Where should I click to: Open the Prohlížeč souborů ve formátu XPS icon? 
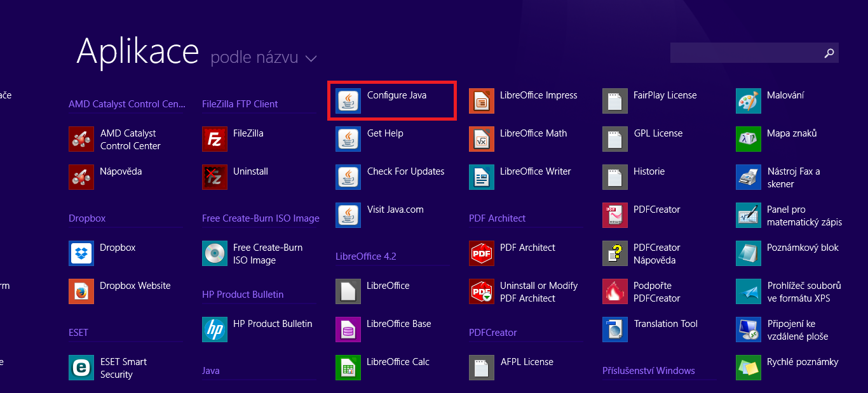[x=749, y=291]
